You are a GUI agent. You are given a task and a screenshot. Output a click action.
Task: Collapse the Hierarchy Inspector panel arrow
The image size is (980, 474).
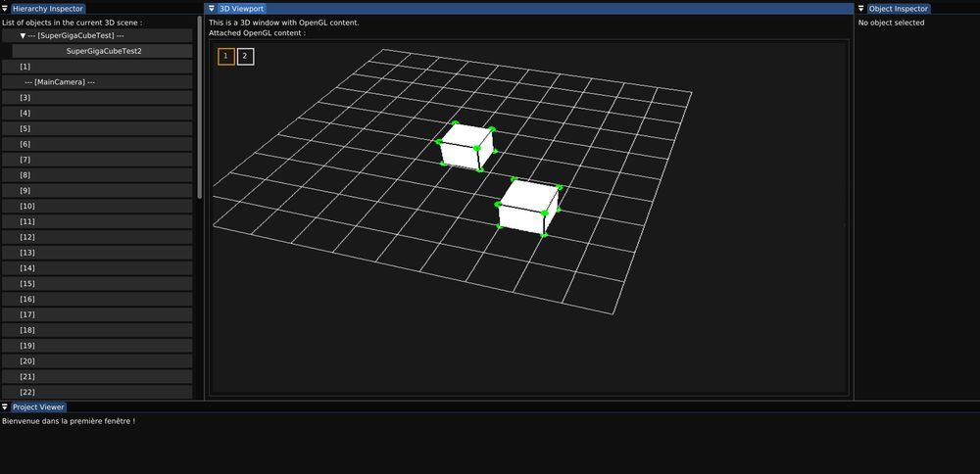point(5,9)
